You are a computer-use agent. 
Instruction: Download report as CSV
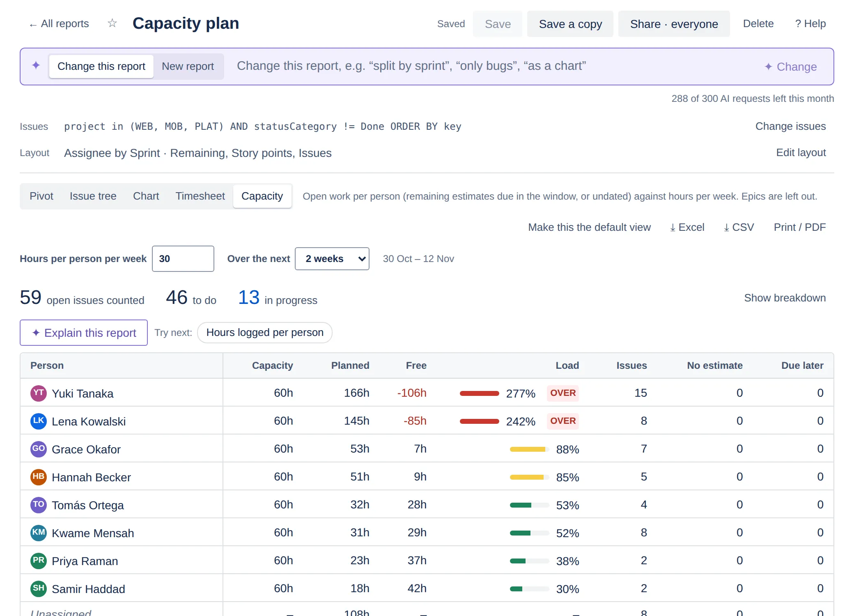(739, 228)
